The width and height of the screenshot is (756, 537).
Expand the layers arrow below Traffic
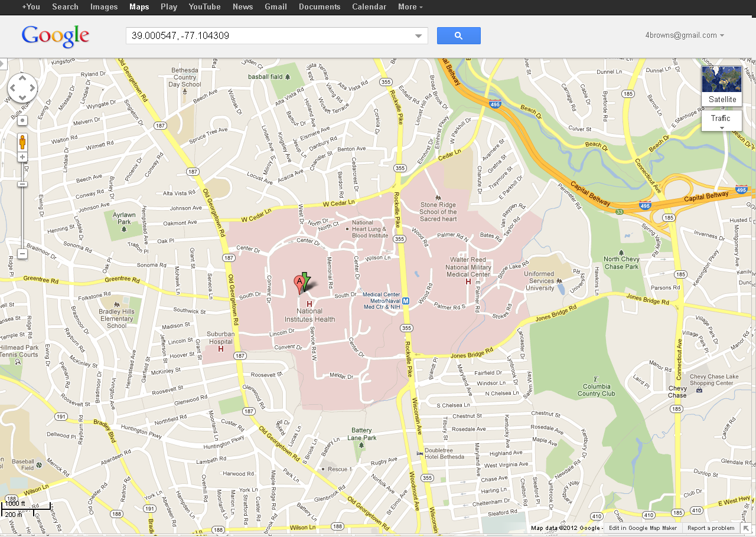[x=722, y=128]
